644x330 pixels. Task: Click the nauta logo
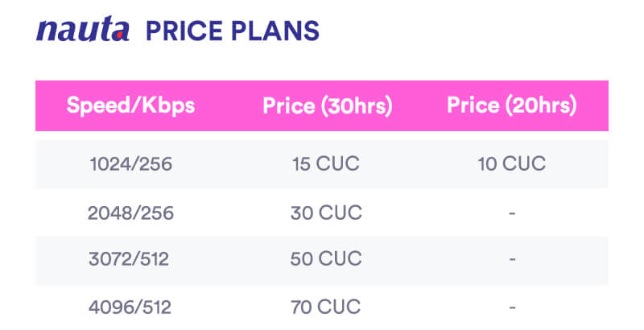82,31
